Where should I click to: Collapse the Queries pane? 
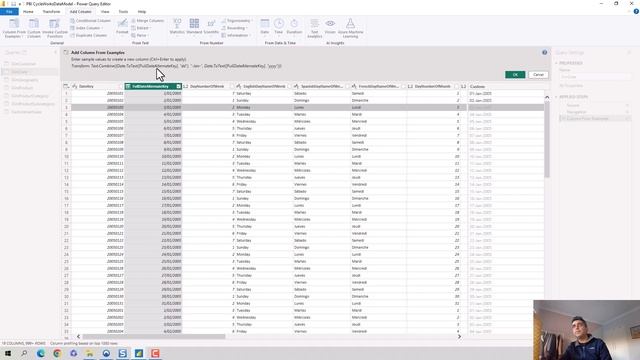point(56,52)
